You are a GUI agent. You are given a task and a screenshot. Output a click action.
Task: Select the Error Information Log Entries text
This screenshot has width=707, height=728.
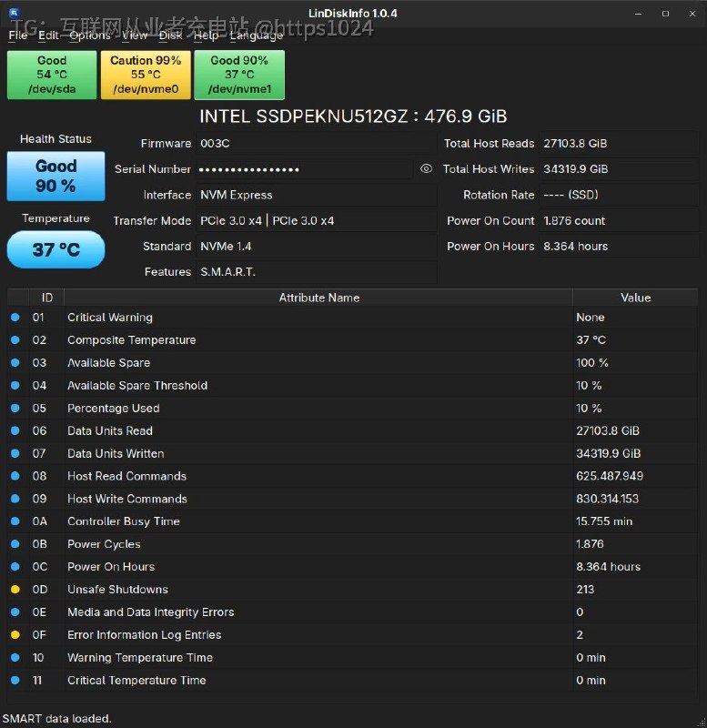(x=145, y=634)
